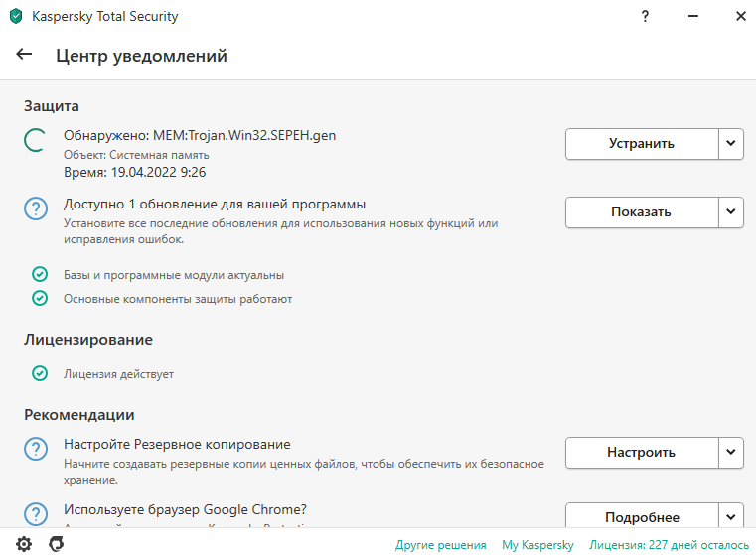Go back using the left arrow
This screenshot has height=555, width=756.
pos(25,55)
